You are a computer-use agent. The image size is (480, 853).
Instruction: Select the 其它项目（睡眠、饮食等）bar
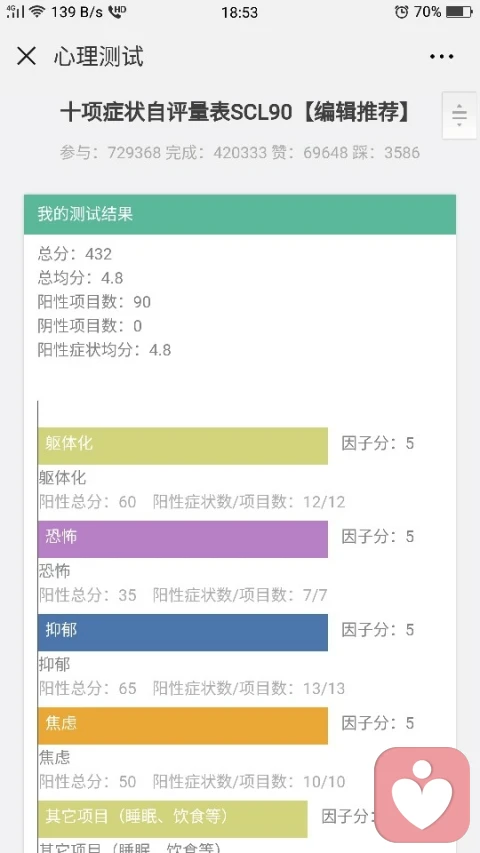pyautogui.click(x=173, y=819)
